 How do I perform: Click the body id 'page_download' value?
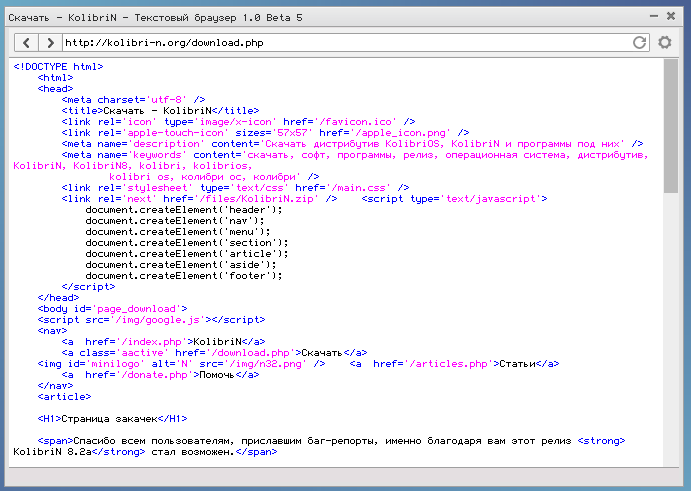pos(136,309)
